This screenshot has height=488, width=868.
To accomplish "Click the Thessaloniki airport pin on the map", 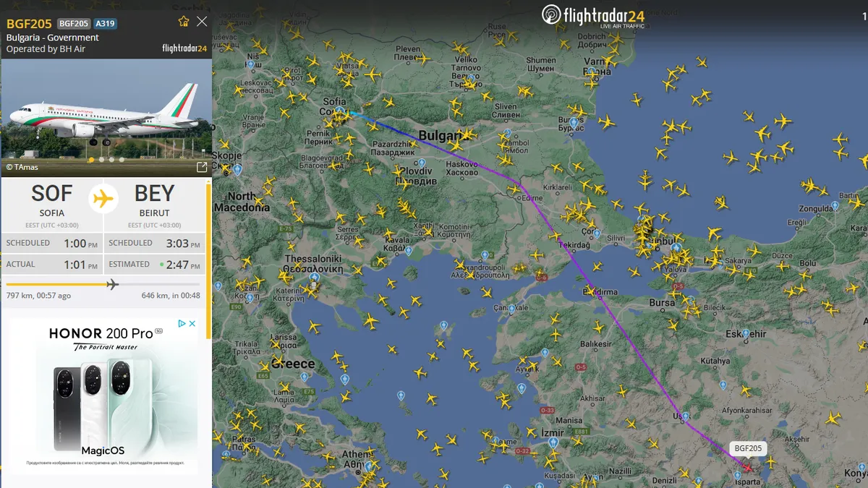I will pos(314,278).
